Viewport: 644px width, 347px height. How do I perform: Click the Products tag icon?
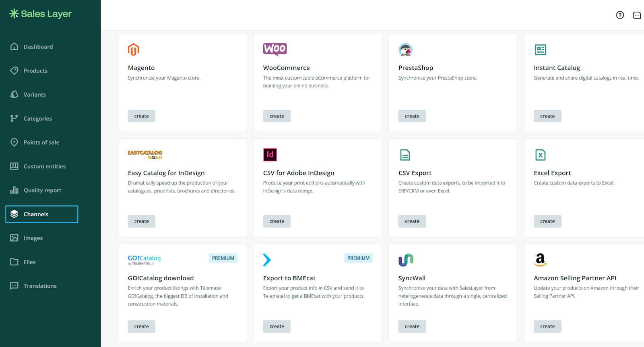pos(14,70)
